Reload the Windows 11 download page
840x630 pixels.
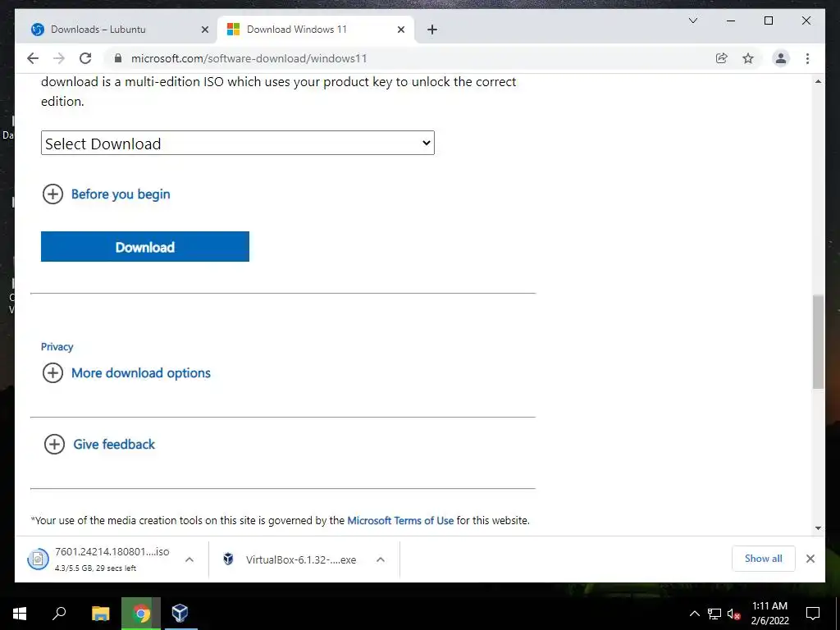click(85, 58)
